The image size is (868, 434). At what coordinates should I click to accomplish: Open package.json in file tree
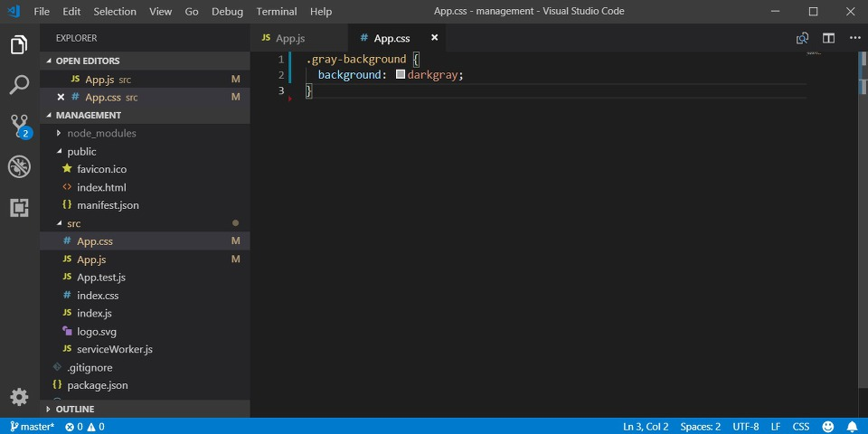tap(97, 385)
